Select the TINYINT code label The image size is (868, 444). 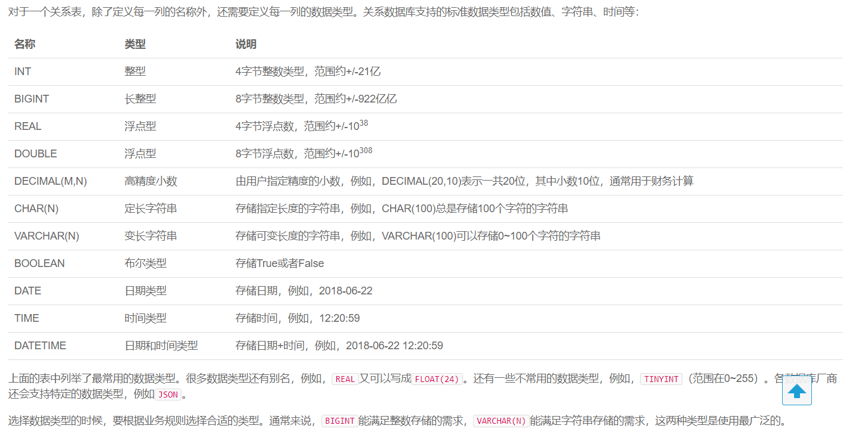pyautogui.click(x=661, y=379)
